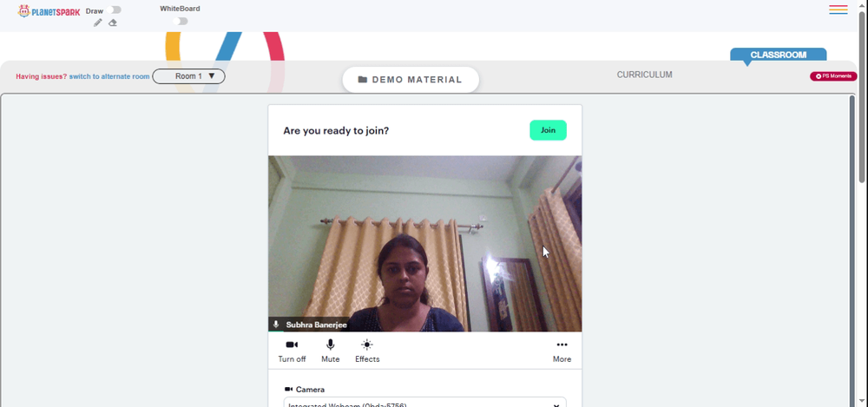Select the pencil draw tool
This screenshot has height=407, width=868.
tap(98, 23)
